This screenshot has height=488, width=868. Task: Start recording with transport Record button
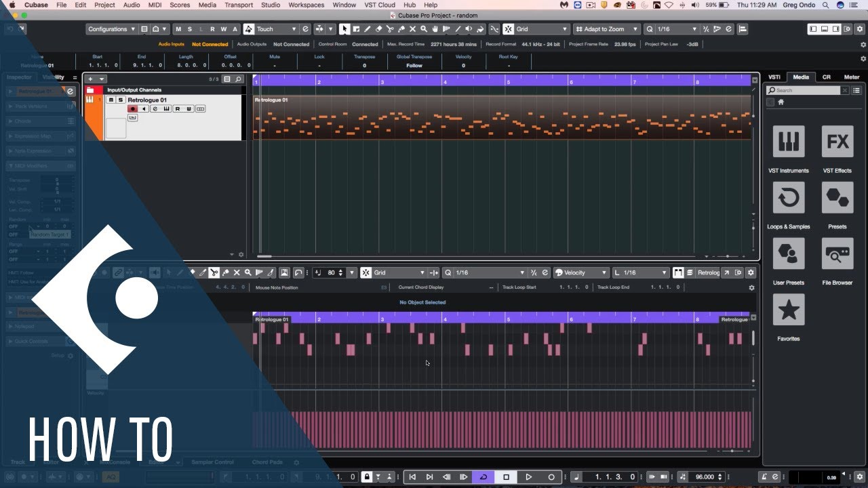551,477
